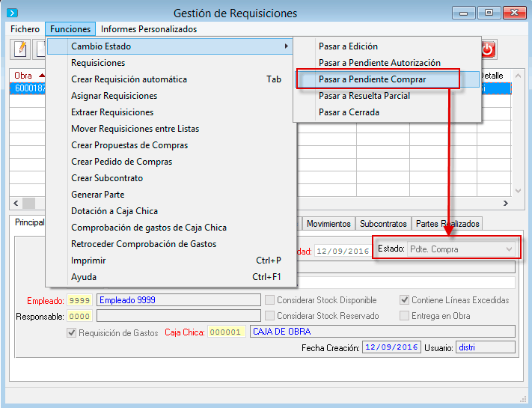This screenshot has width=532, height=408.
Task: Click the CAJA DE OBRA field
Action: 382,332
